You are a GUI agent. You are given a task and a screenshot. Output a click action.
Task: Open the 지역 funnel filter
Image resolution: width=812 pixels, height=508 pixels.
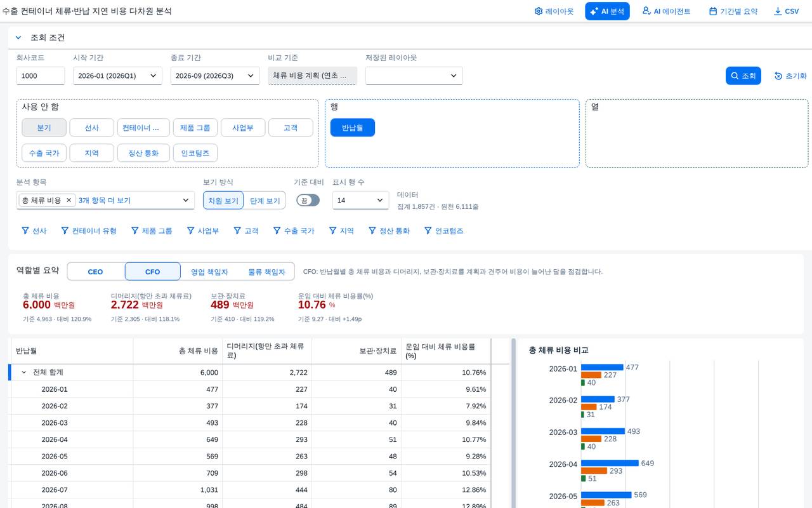pyautogui.click(x=341, y=231)
